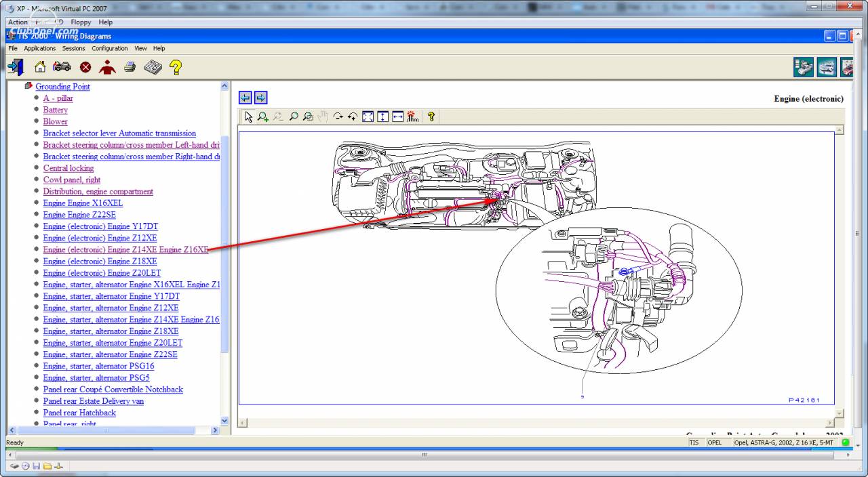The height and width of the screenshot is (477, 868).
Task: Click the red cancel X icon
Action: 85,67
